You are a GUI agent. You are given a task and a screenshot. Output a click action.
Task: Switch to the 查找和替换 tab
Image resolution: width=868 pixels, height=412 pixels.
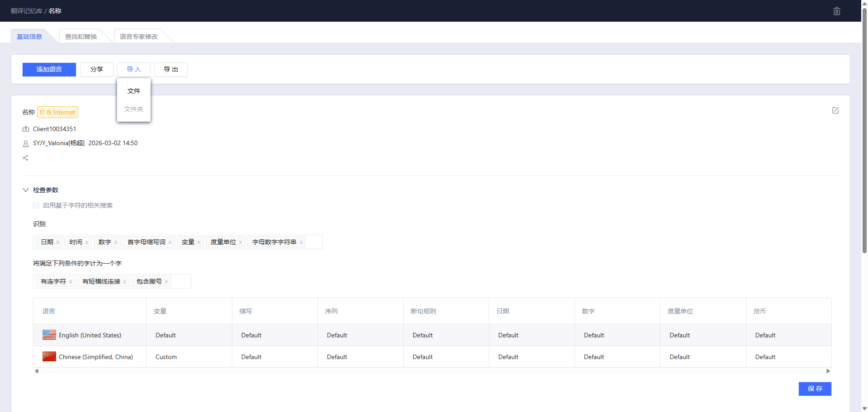click(81, 37)
